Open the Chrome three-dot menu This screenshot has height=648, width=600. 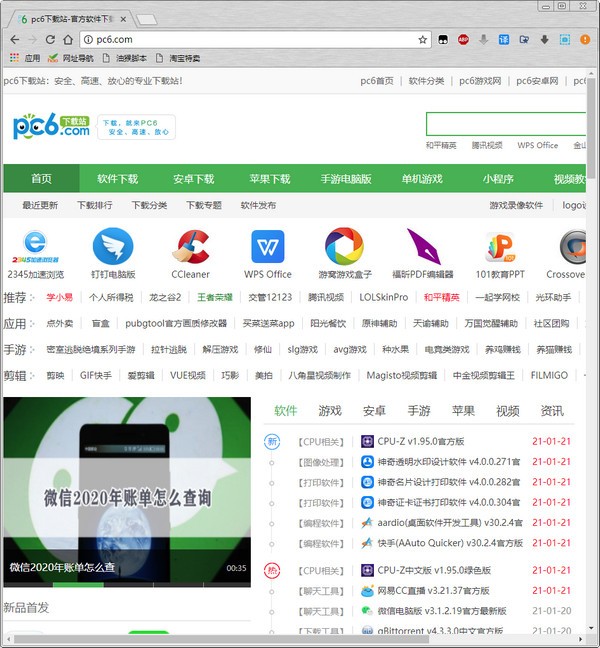point(586,39)
